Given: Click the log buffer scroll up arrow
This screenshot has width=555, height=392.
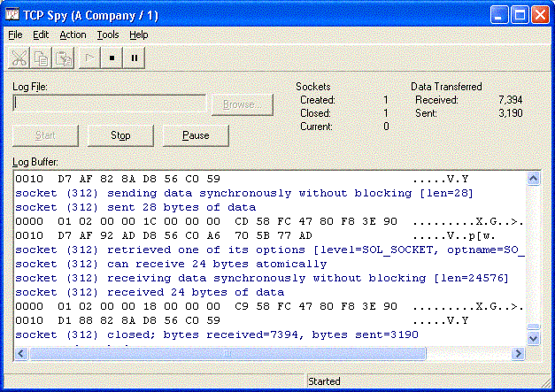Looking at the screenshot, I should pos(534,179).
